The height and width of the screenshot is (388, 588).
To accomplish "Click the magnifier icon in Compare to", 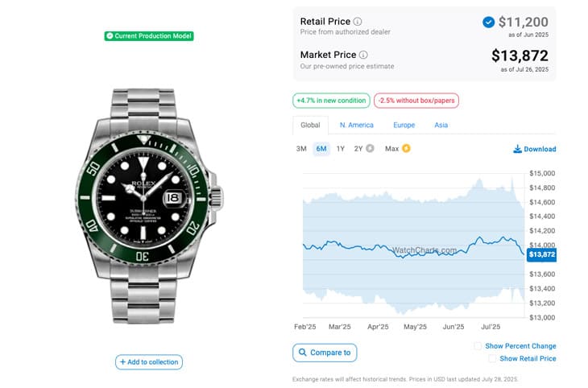I will pos(303,353).
